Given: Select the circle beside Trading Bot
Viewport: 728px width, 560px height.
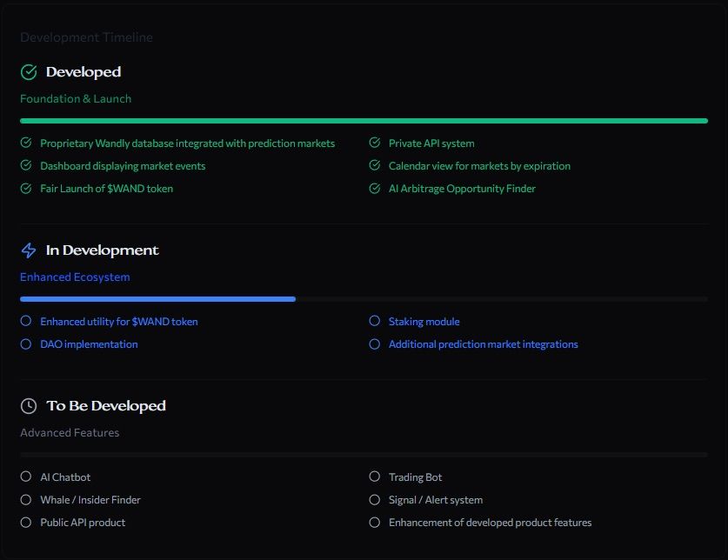Looking at the screenshot, I should point(375,477).
